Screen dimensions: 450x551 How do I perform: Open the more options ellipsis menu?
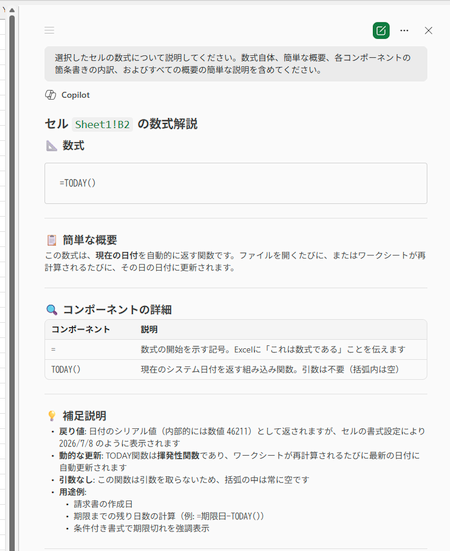404,31
